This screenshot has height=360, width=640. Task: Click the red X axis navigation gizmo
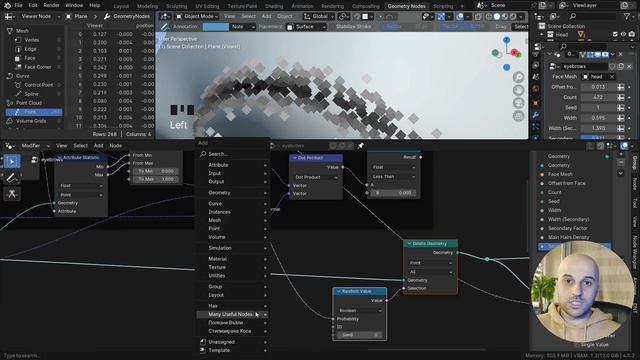[514, 52]
